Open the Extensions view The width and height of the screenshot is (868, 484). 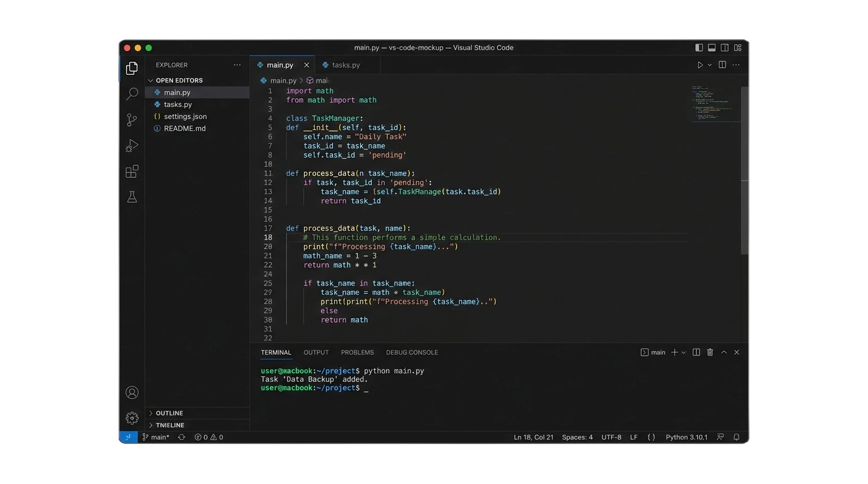(132, 171)
